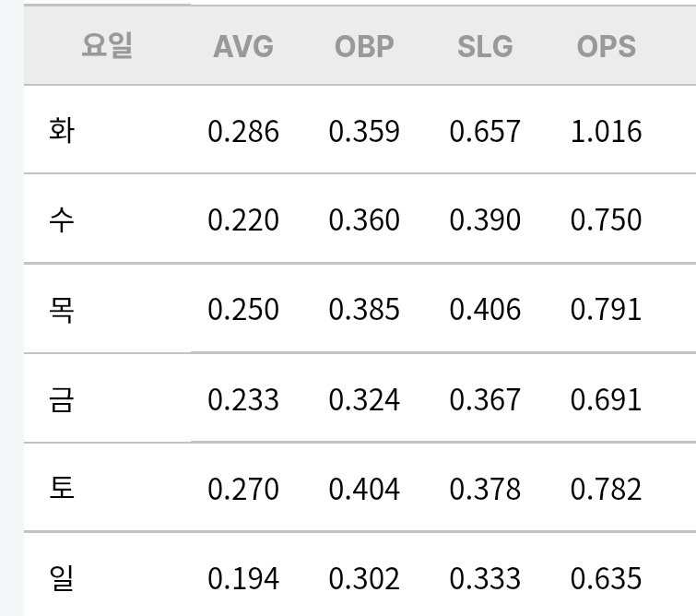The height and width of the screenshot is (616, 696).
Task: Select the 토 row label
Action: [62, 488]
